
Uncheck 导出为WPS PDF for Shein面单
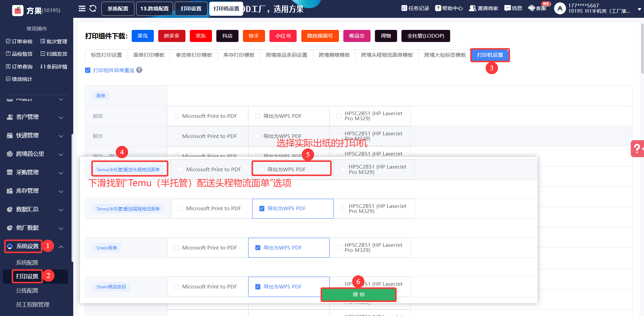tap(258, 248)
